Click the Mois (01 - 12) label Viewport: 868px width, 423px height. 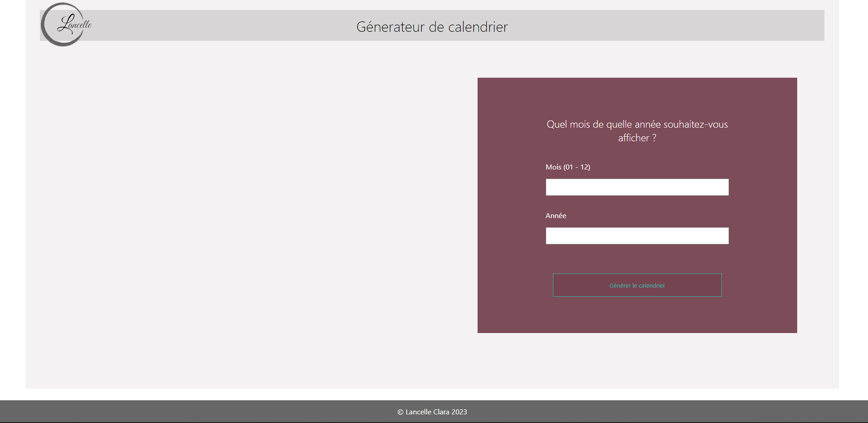(x=568, y=167)
